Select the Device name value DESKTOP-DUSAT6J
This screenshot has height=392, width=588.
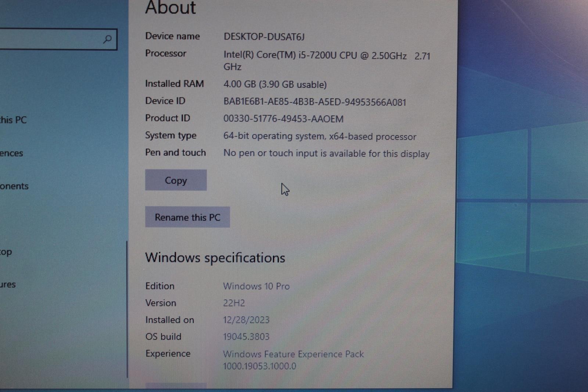[264, 37]
